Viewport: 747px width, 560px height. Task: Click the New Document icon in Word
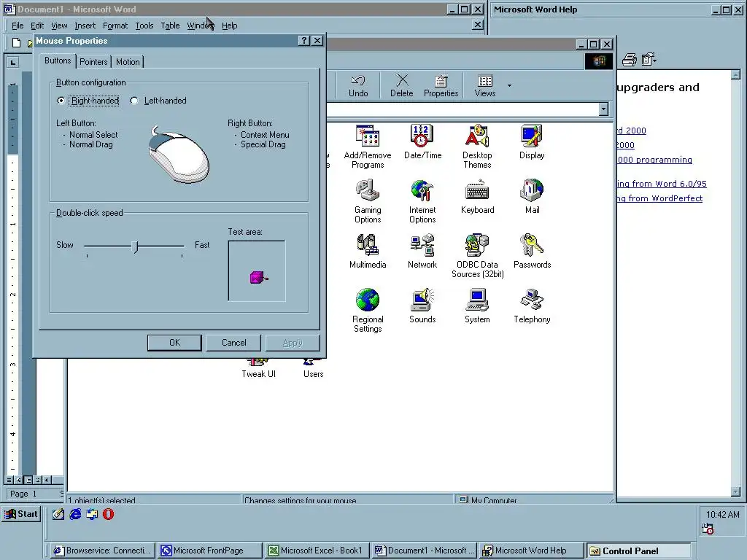(16, 43)
